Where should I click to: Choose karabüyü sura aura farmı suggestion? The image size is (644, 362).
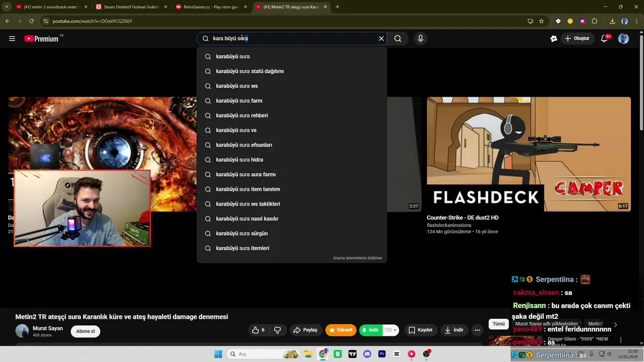click(x=292, y=174)
